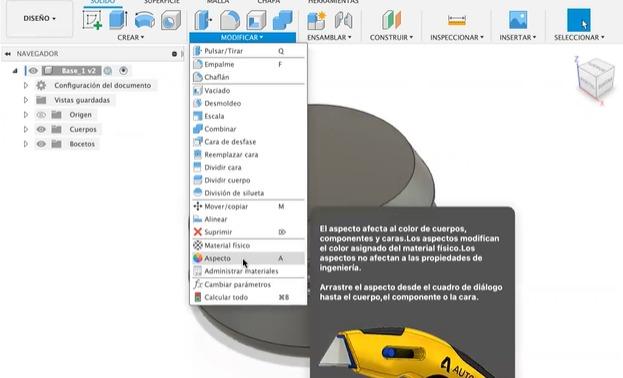This screenshot has width=623, height=378.
Task: Close the MODIFICAR dropdown menu
Action: [x=242, y=37]
